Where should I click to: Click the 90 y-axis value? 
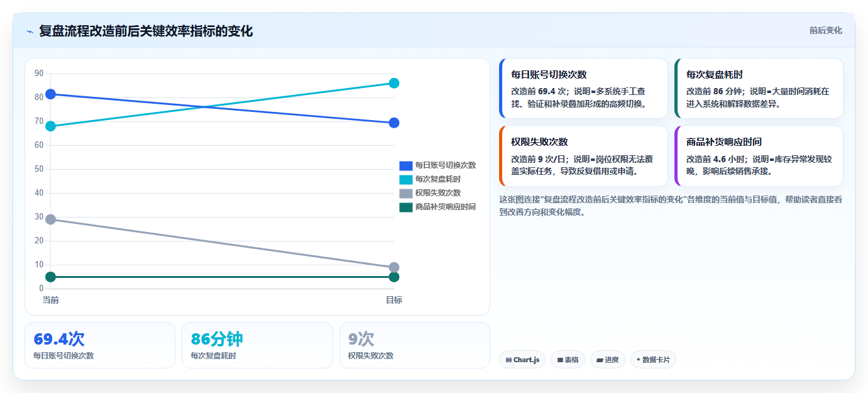point(39,74)
